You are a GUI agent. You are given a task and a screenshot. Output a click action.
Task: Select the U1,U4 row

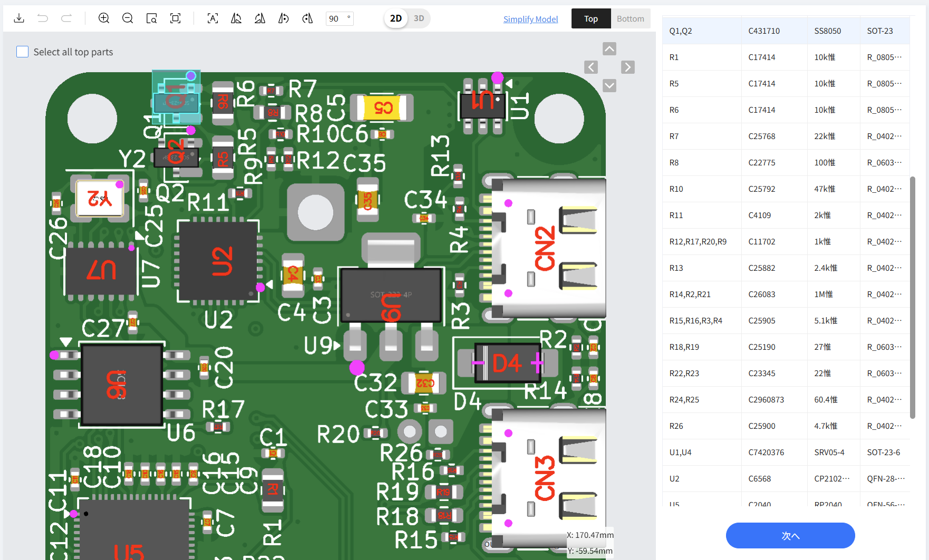point(786,452)
